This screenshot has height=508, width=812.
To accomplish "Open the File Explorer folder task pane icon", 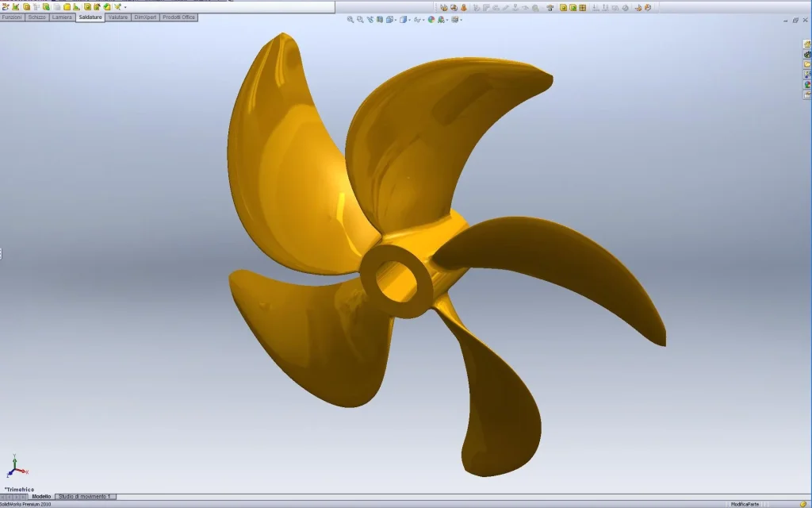I will (x=807, y=64).
